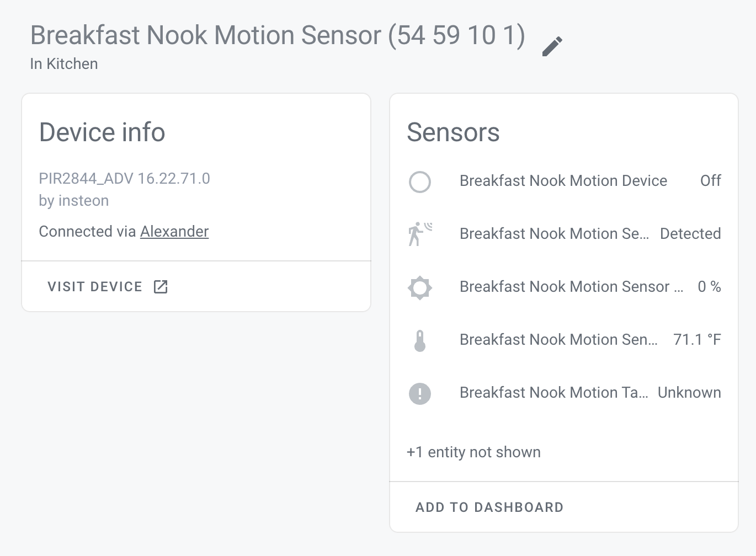Click the external link icon next to Visit Device
The height and width of the screenshot is (556, 756).
161,287
